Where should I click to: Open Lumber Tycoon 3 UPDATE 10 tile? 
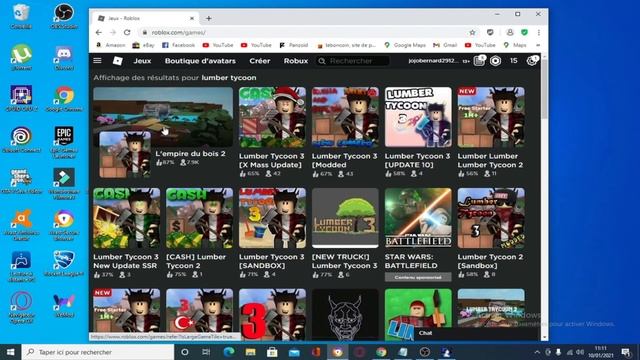[x=418, y=132]
